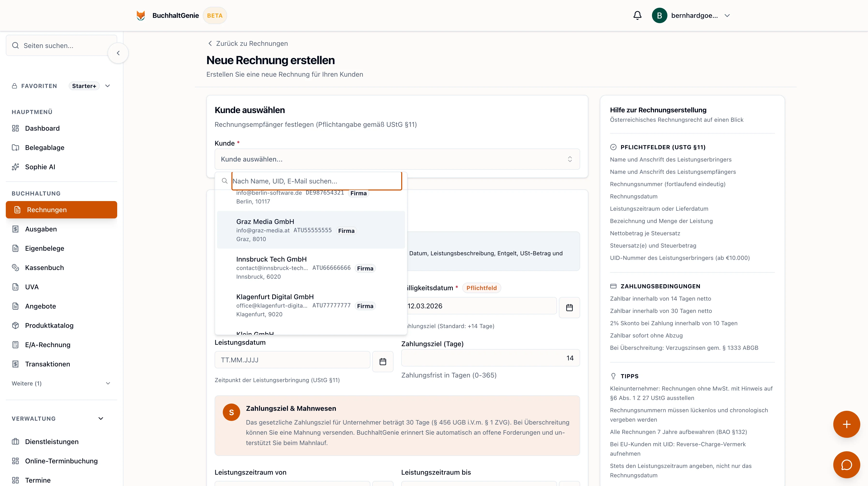This screenshot has height=486, width=868.
Task: Open the Kassenbuch sidebar entry
Action: click(44, 267)
